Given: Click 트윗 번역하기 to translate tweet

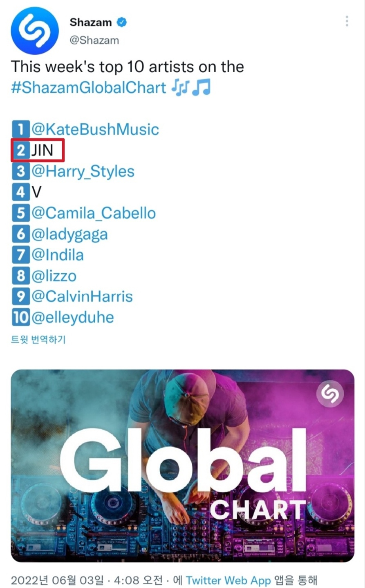Looking at the screenshot, I should 38,339.
